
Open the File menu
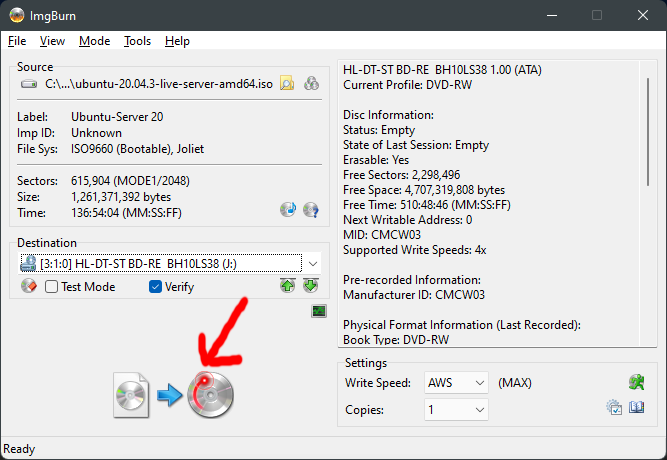click(17, 41)
